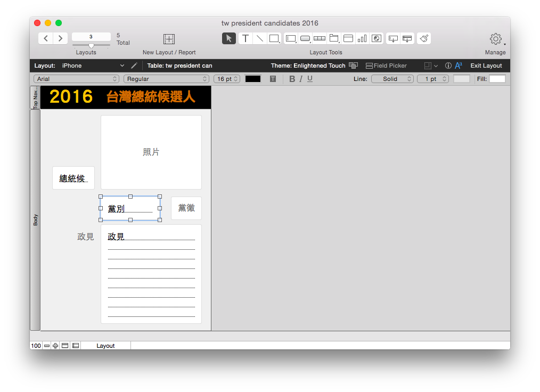The height and width of the screenshot is (392, 540).
Task: Select the Chart tool
Action: tap(362, 38)
